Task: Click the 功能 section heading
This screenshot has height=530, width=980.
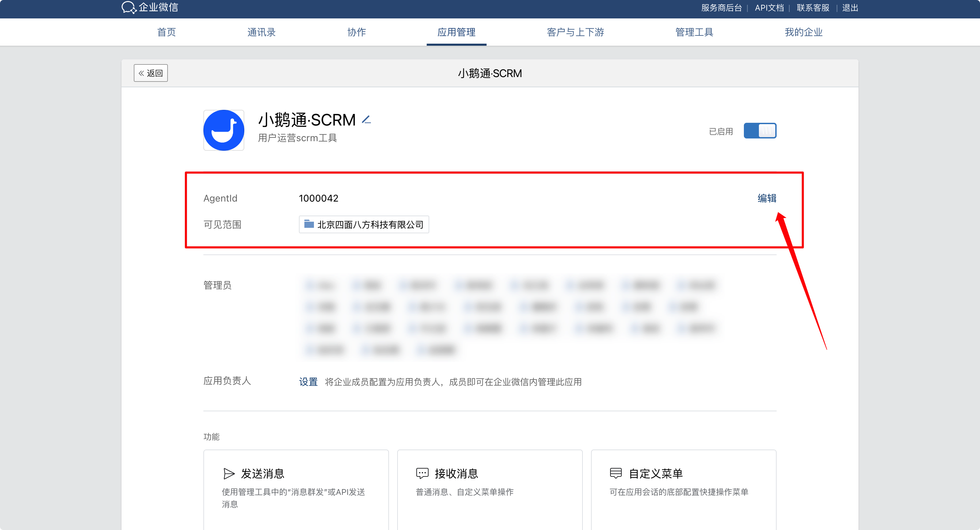Action: [x=212, y=437]
